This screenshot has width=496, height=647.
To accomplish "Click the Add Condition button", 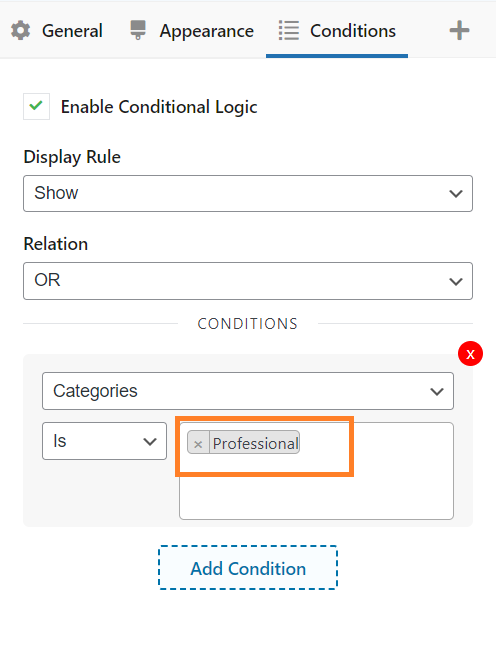I will pyautogui.click(x=248, y=568).
